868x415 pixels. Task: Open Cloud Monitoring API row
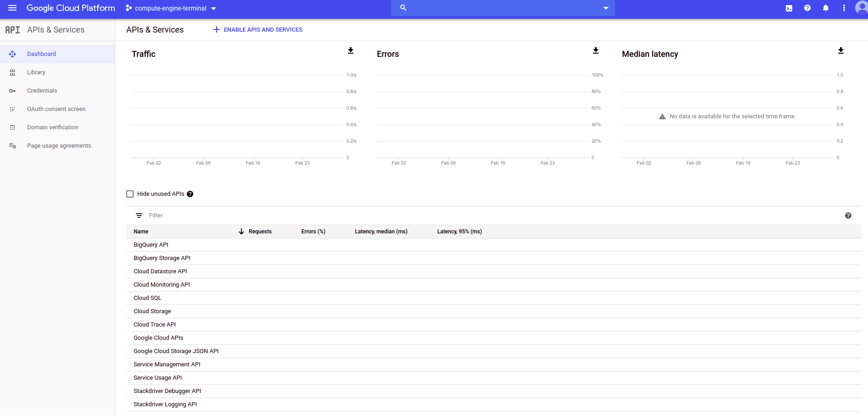coord(493,285)
